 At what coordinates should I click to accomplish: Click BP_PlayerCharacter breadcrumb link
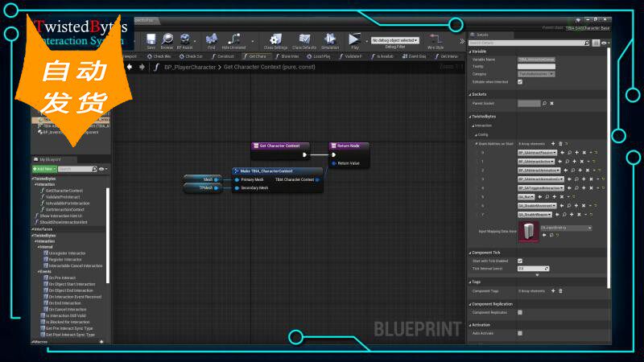[x=190, y=67]
